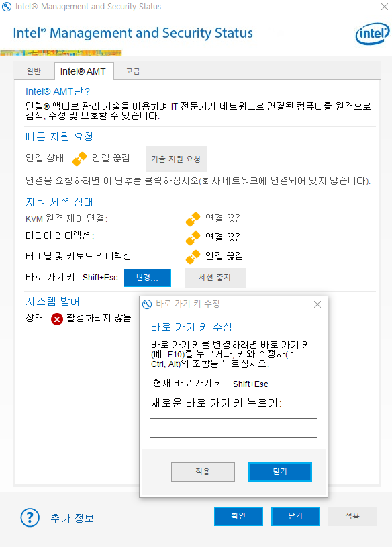
Task: Select the Intel® AMT tab
Action: point(84,70)
